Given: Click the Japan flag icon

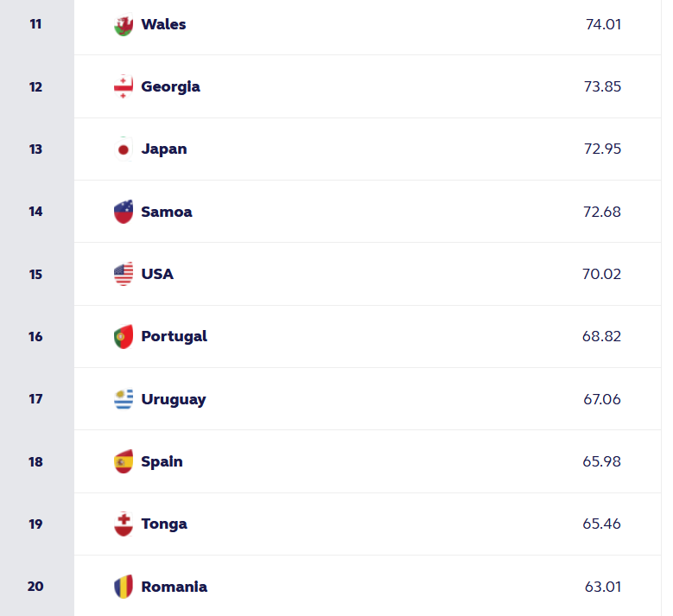Looking at the screenshot, I should coord(124,149).
